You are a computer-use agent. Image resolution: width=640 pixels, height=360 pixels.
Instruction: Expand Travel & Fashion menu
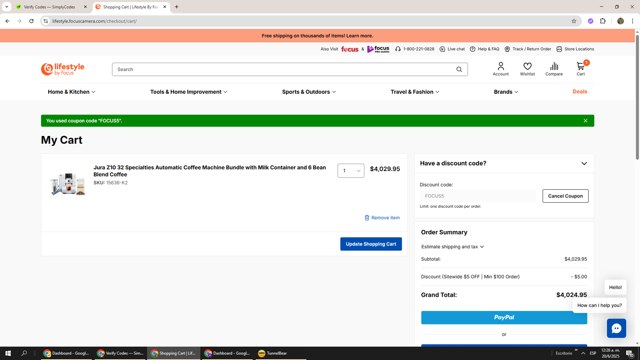(415, 92)
